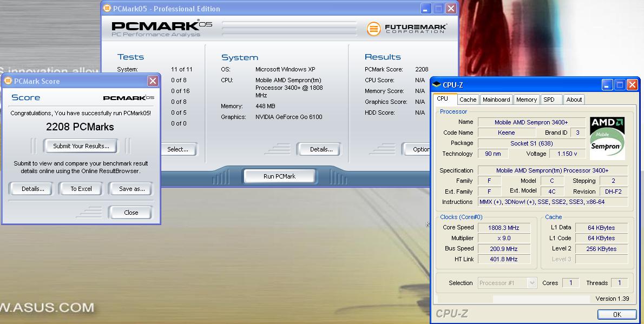Viewport: 644px width, 324px height.
Task: Click OK button in CPU-Z window
Action: 617,314
